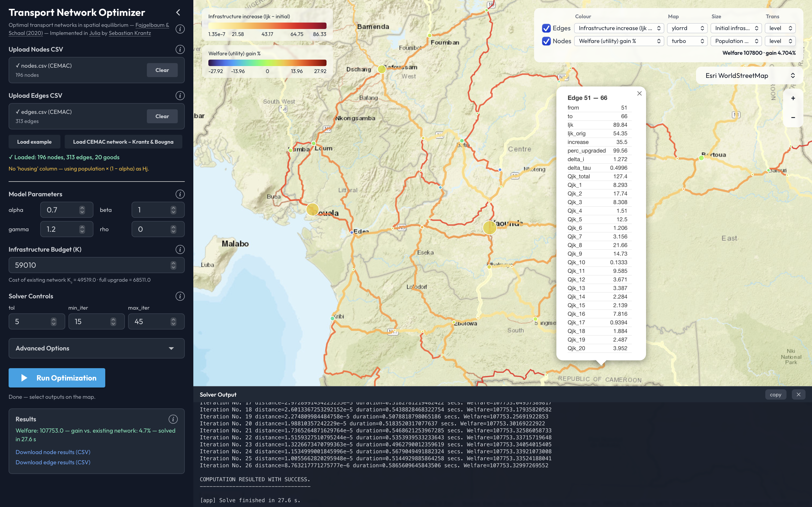This screenshot has height=507, width=812.
Task: Copy the solver output
Action: 775,395
